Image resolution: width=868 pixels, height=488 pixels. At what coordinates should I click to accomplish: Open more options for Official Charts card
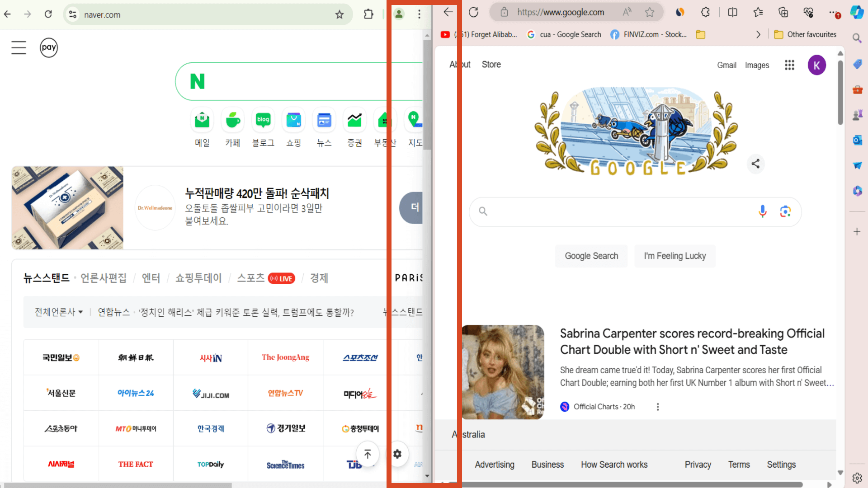coord(658,407)
